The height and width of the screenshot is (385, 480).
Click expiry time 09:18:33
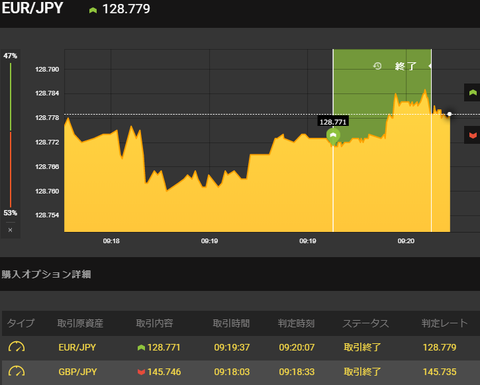click(297, 372)
